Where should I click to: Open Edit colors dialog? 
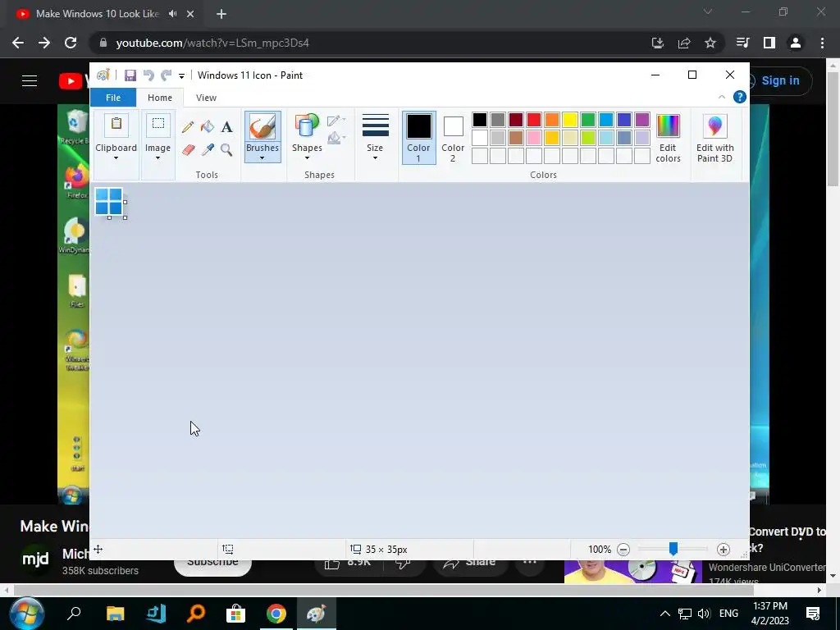[x=668, y=138]
